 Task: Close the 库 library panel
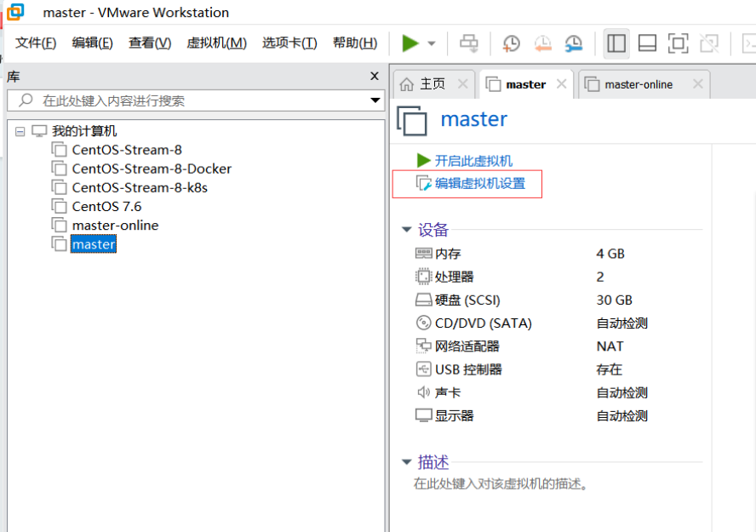[374, 76]
